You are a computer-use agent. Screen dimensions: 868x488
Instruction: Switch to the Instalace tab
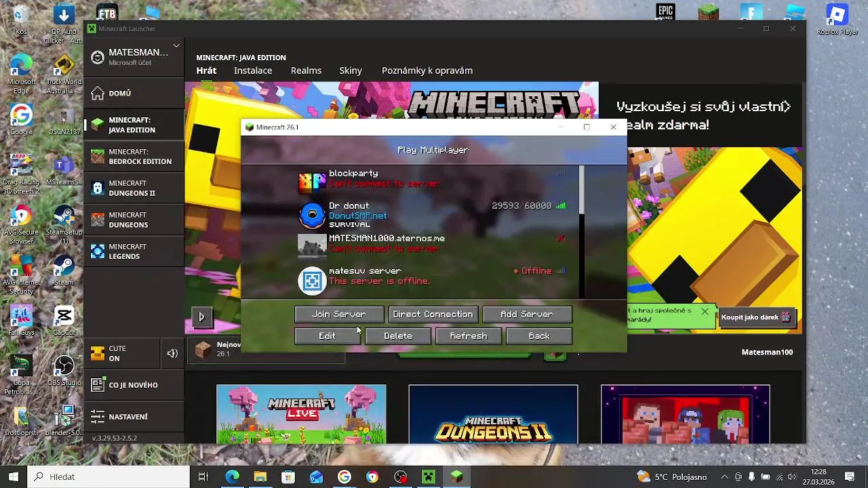tap(253, 70)
